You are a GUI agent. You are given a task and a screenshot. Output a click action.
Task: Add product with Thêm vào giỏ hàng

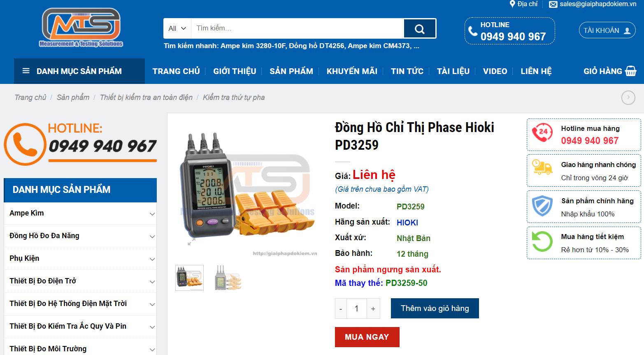(435, 309)
